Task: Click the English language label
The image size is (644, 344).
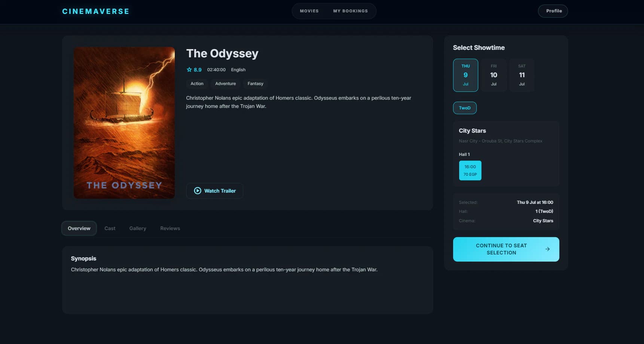Action: [x=238, y=70]
